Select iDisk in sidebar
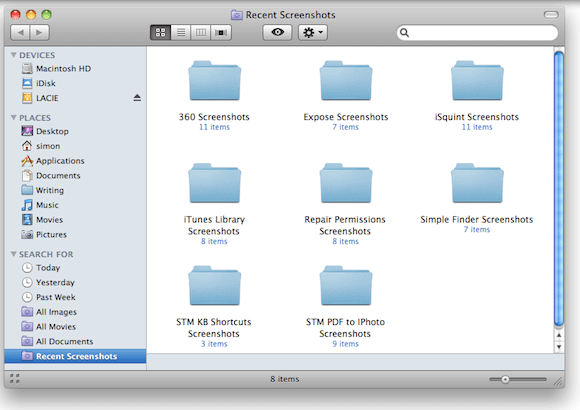Image resolution: width=580 pixels, height=410 pixels. 75,83
